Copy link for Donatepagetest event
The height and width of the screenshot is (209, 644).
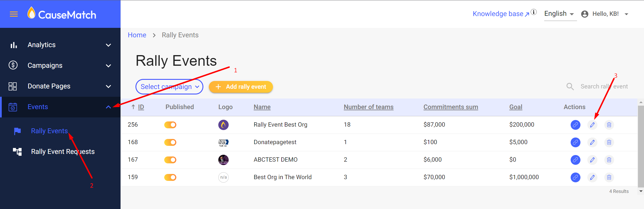(576, 142)
